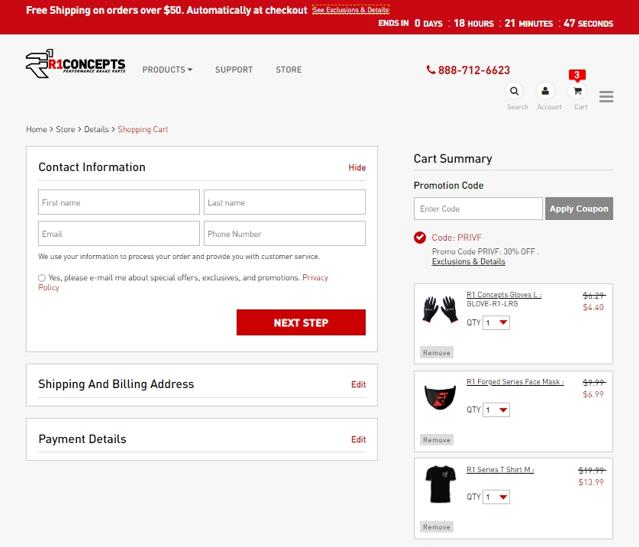Focus the Email field
Image resolution: width=639 pixels, height=547 pixels.
click(119, 234)
